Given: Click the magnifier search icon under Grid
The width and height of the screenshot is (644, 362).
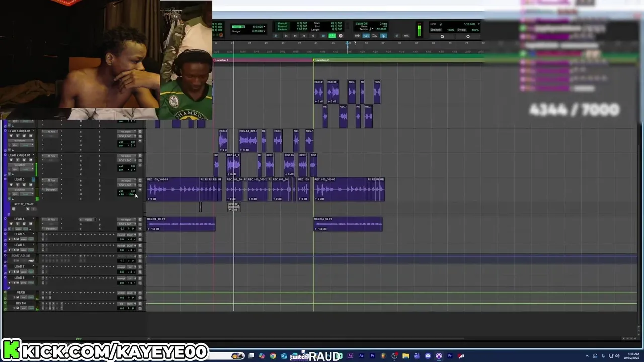Looking at the screenshot, I should [442, 37].
